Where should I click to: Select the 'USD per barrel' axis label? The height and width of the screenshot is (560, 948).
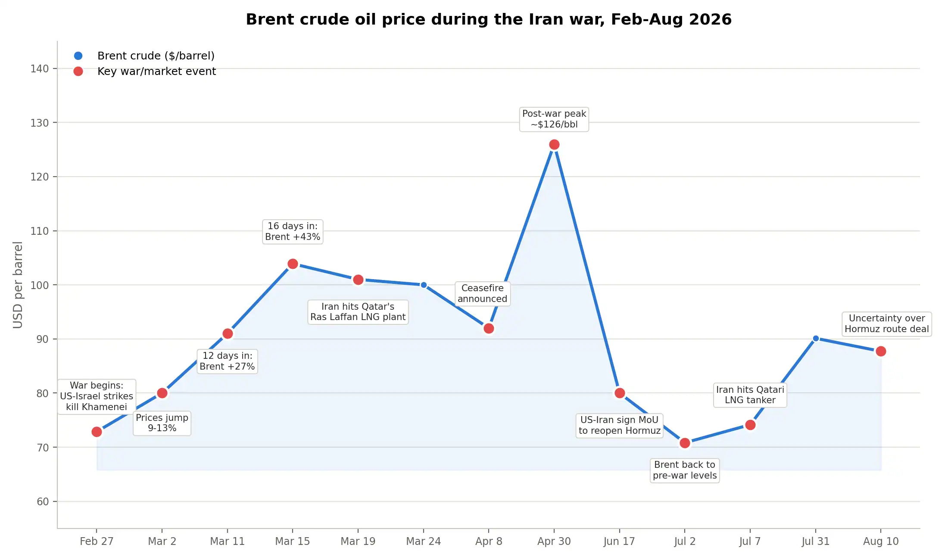pos(18,285)
